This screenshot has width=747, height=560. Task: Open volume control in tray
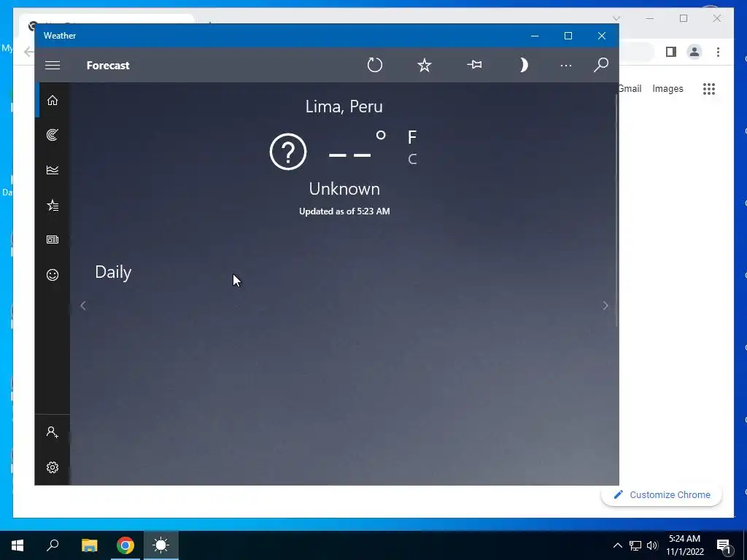pos(652,545)
